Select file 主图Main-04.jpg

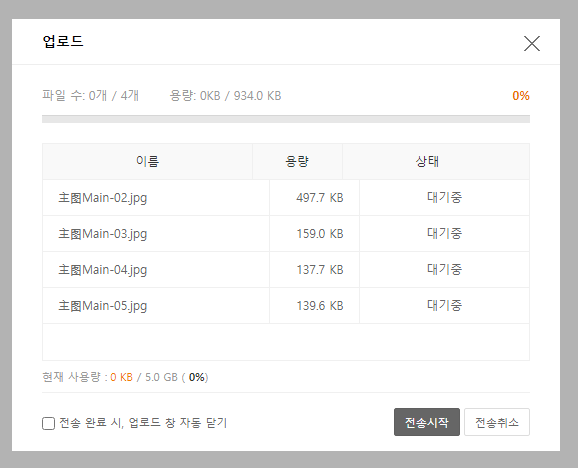(x=102, y=270)
